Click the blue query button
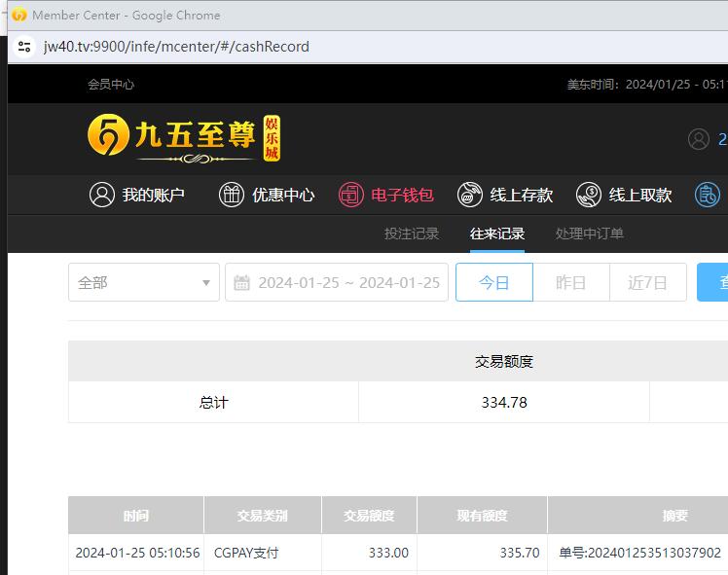 [x=712, y=282]
